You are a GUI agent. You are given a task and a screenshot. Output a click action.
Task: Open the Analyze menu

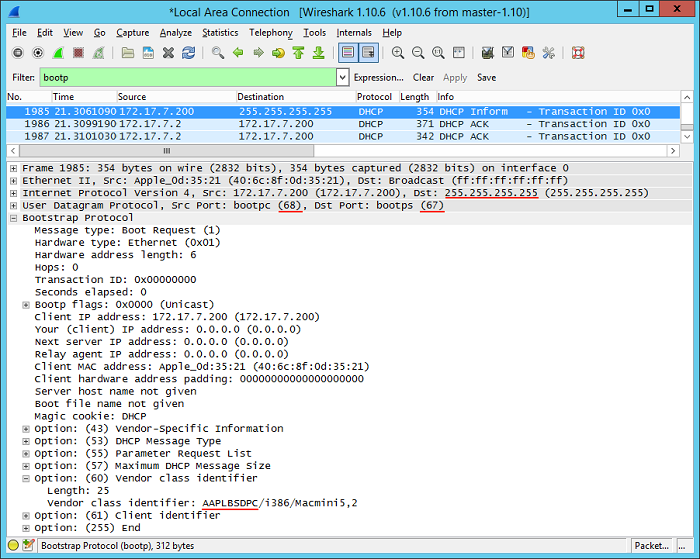(x=175, y=32)
